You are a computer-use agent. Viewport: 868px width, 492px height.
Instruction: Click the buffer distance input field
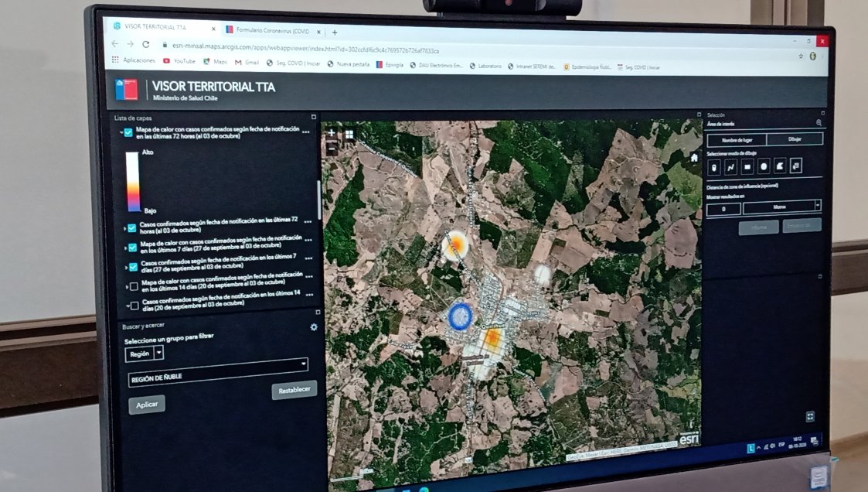723,209
